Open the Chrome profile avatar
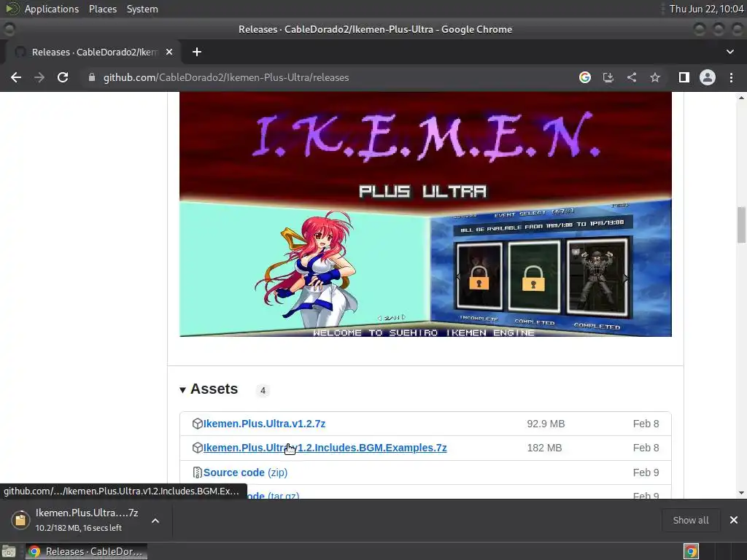The image size is (747, 560). pyautogui.click(x=708, y=77)
